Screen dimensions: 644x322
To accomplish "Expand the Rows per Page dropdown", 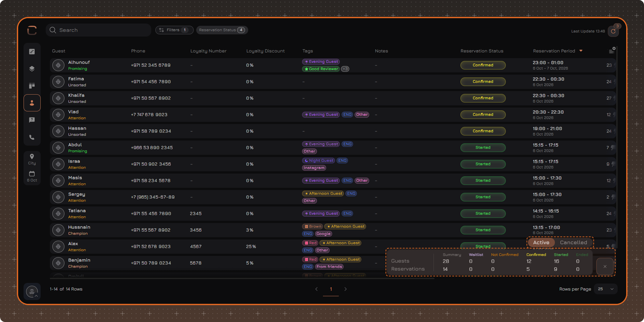I will click(x=606, y=289).
